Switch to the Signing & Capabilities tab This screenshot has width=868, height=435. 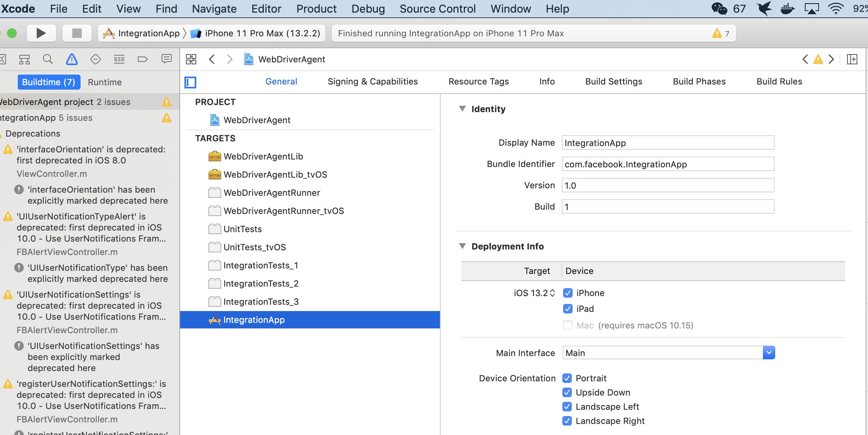click(373, 81)
